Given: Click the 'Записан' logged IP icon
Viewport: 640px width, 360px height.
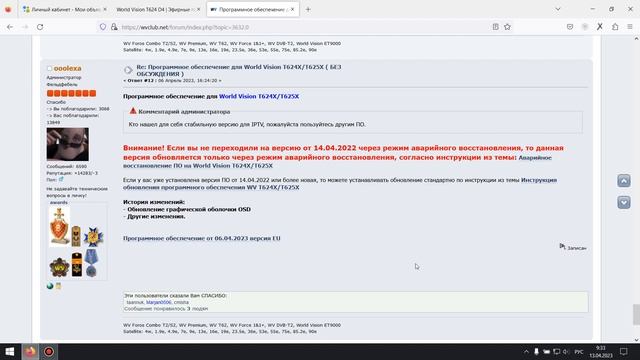Looking at the screenshot, I should pos(562,246).
